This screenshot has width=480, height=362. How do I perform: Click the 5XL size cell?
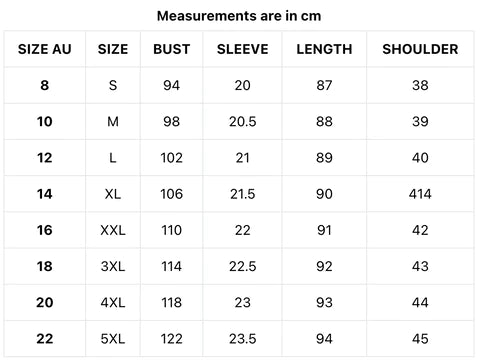pyautogui.click(x=113, y=339)
